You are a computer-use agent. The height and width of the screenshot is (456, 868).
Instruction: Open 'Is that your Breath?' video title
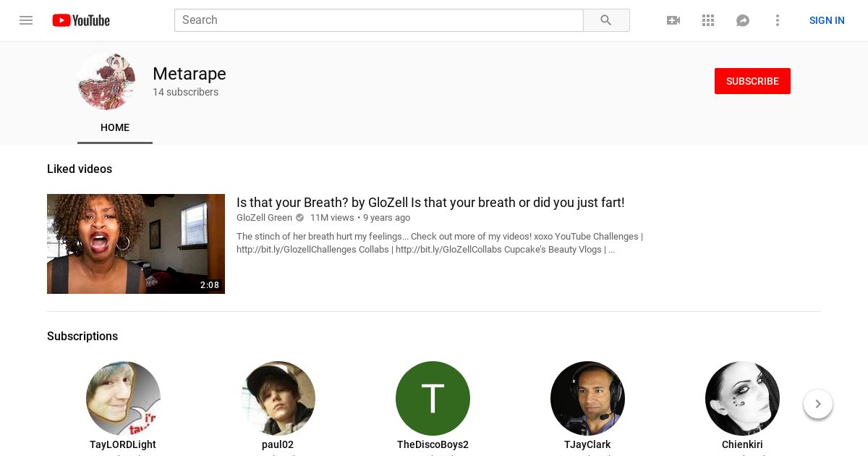click(x=430, y=203)
